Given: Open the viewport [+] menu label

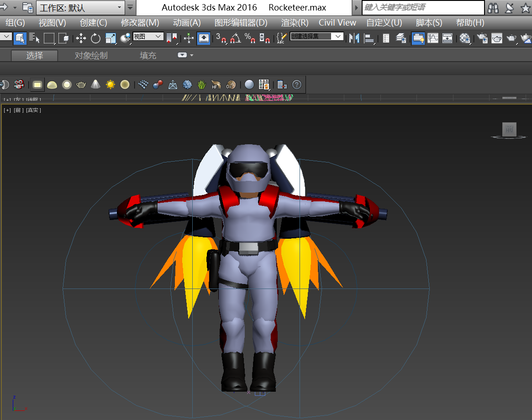Looking at the screenshot, I should pos(7,110).
